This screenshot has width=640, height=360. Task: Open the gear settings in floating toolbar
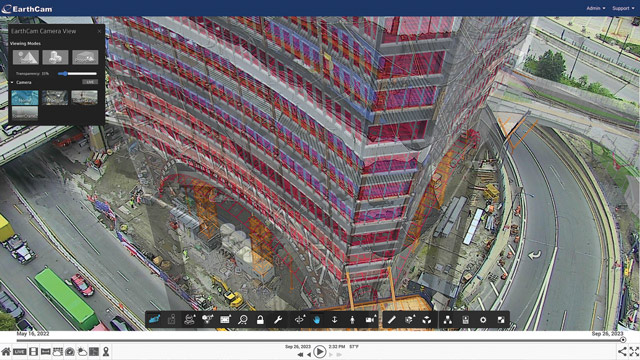coord(483,320)
